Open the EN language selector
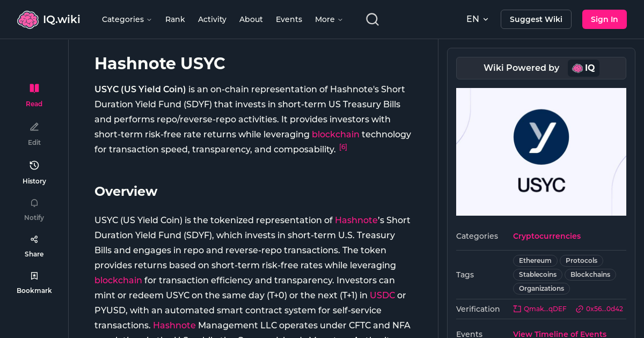The height and width of the screenshot is (338, 644). pyautogui.click(x=477, y=19)
